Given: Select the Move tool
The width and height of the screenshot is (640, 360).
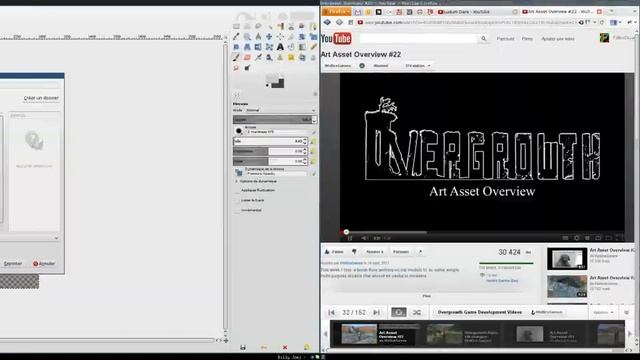Looking at the screenshot, I should (x=269, y=37).
